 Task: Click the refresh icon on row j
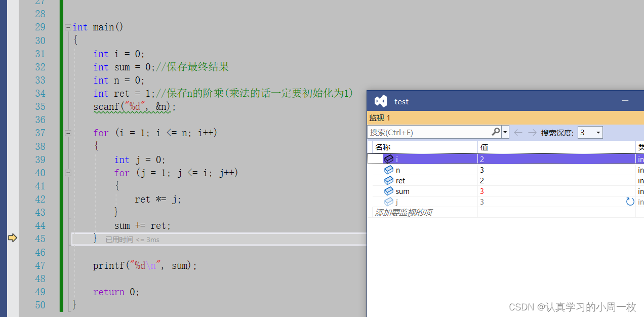tap(630, 202)
